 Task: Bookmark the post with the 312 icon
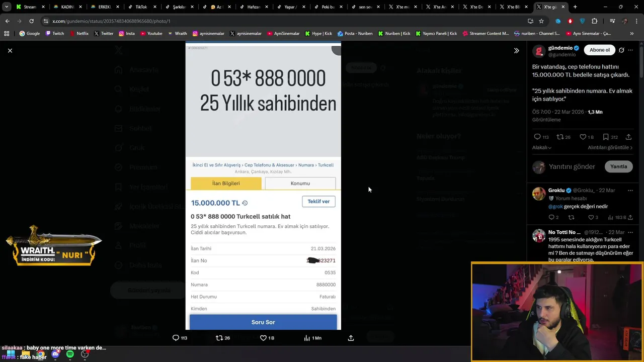tap(606, 137)
